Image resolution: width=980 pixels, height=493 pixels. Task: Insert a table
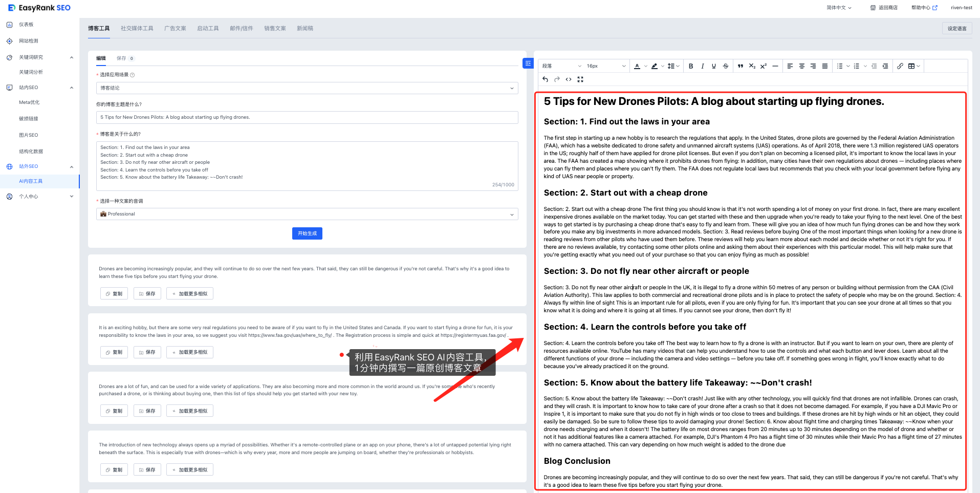pyautogui.click(x=911, y=66)
